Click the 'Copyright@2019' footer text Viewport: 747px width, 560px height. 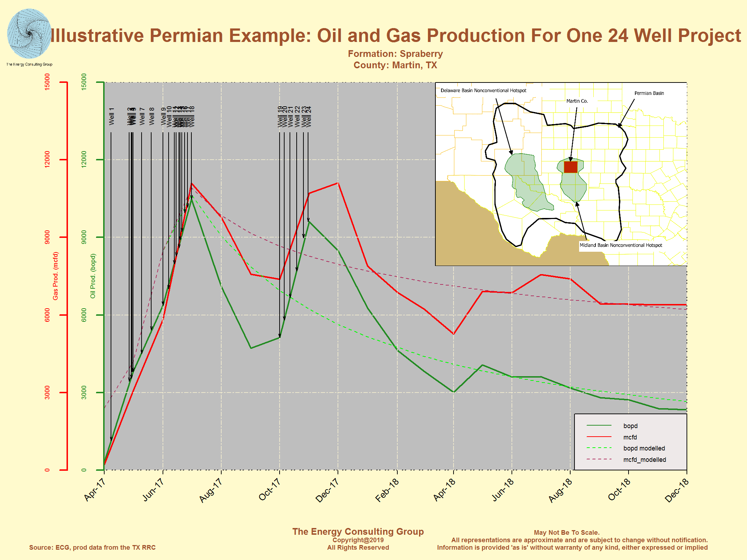pyautogui.click(x=358, y=540)
